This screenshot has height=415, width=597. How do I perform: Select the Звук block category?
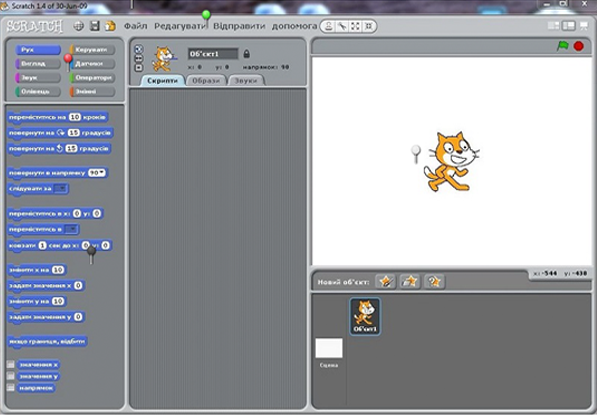click(38, 78)
